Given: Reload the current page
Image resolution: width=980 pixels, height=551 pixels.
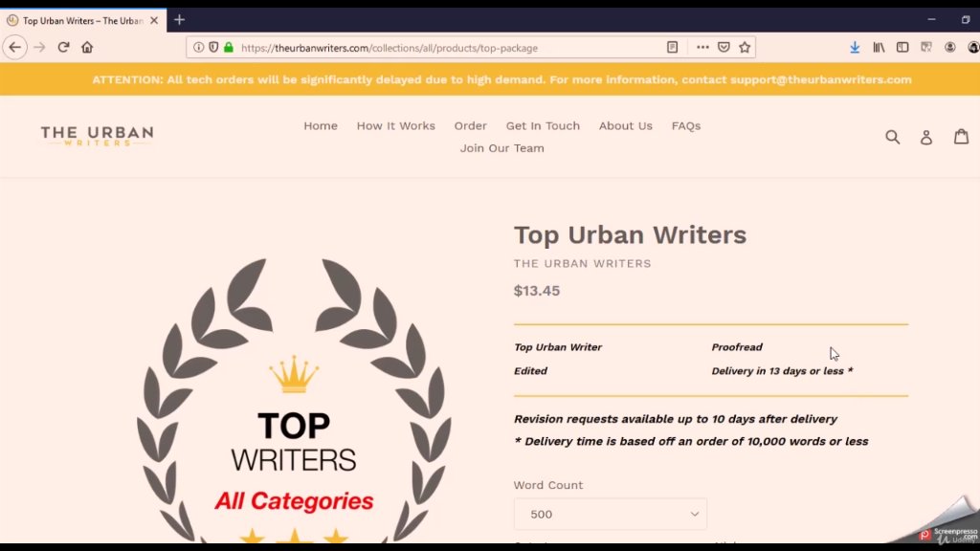Looking at the screenshot, I should pos(63,48).
